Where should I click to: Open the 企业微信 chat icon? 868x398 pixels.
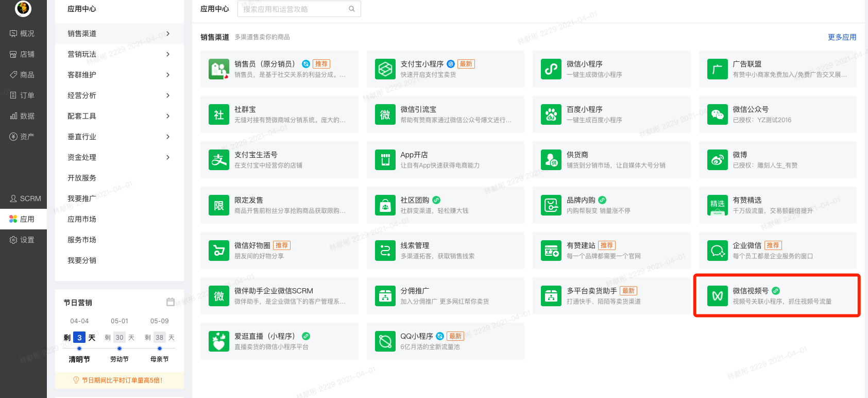tap(717, 251)
